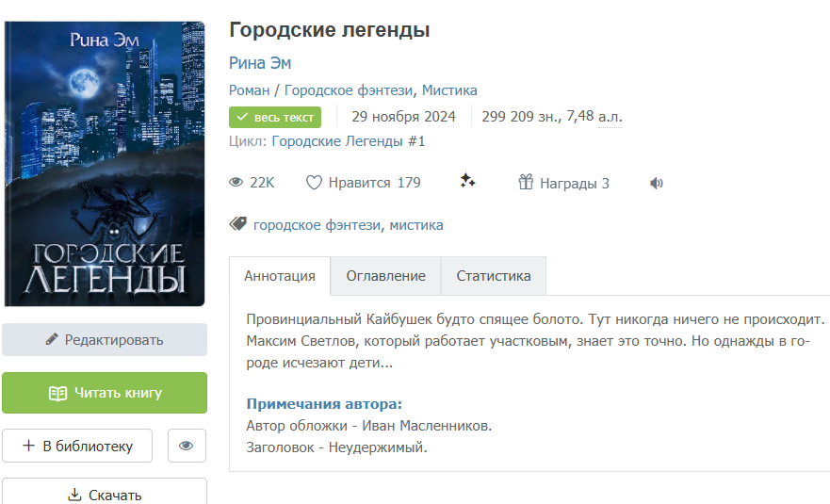Open the Городские Легенды #1 cycle link
Screen dimensions: 830x504
349,141
